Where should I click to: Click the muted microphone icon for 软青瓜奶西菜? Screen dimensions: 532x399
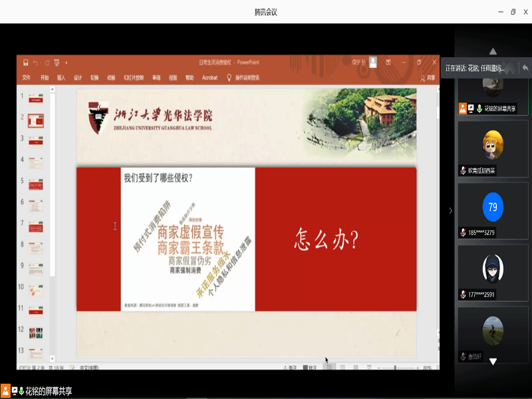462,171
